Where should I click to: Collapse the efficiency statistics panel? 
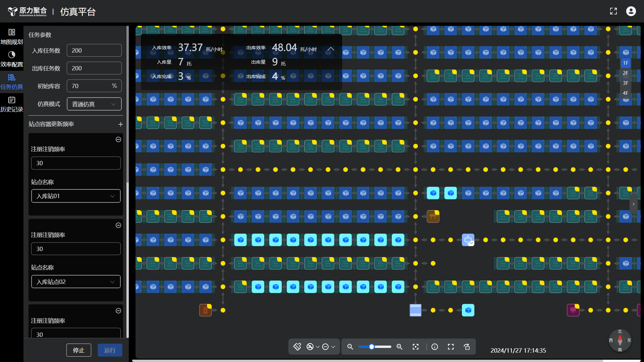coord(331,49)
